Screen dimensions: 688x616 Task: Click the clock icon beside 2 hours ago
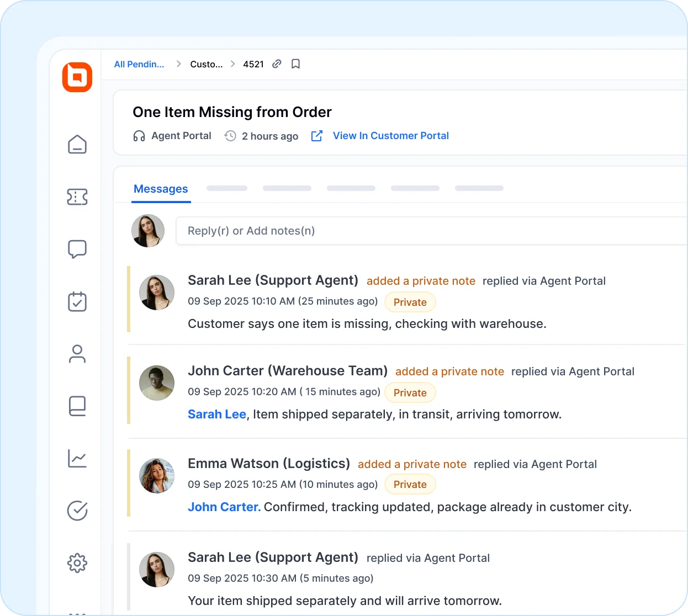coord(230,136)
